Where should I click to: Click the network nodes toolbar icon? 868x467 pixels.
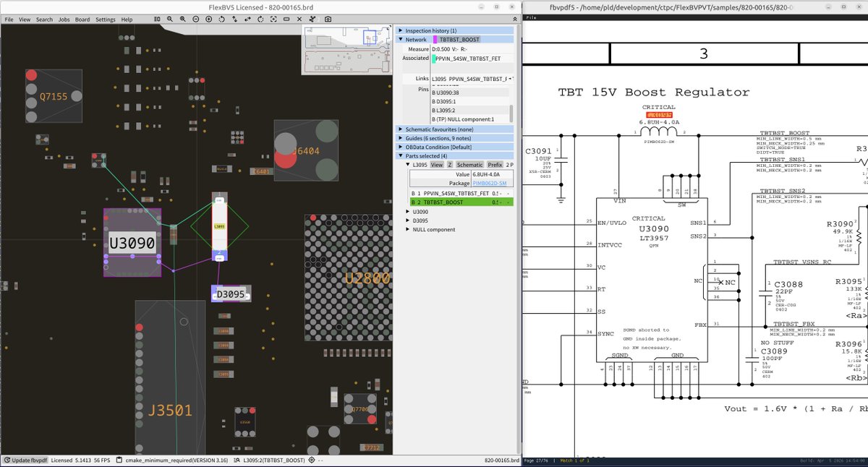[312, 20]
